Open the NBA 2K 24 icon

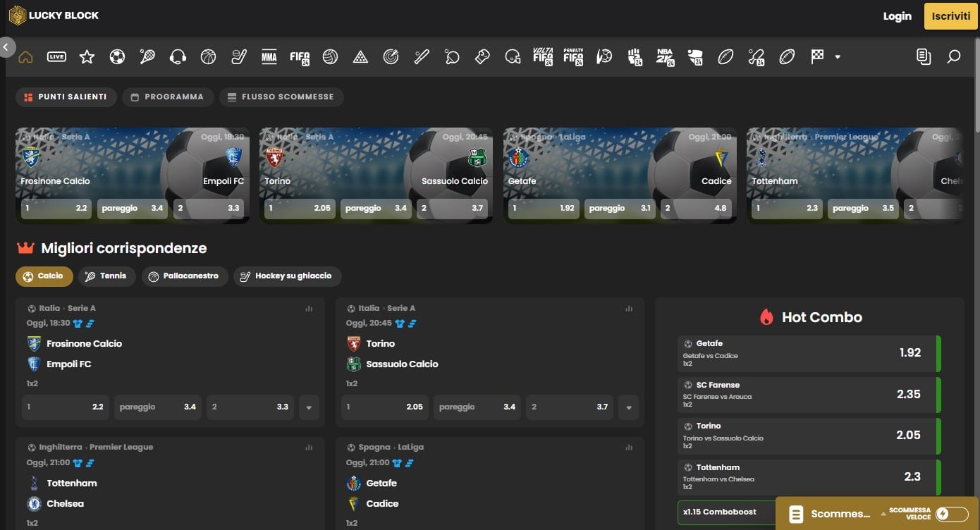coord(665,57)
